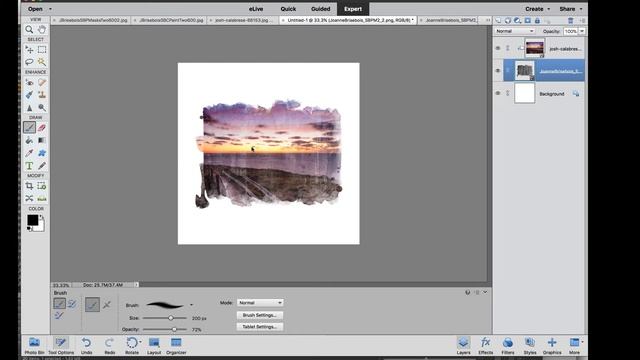The width and height of the screenshot is (640, 360).
Task: Select the Hand tool
Action: [42, 29]
